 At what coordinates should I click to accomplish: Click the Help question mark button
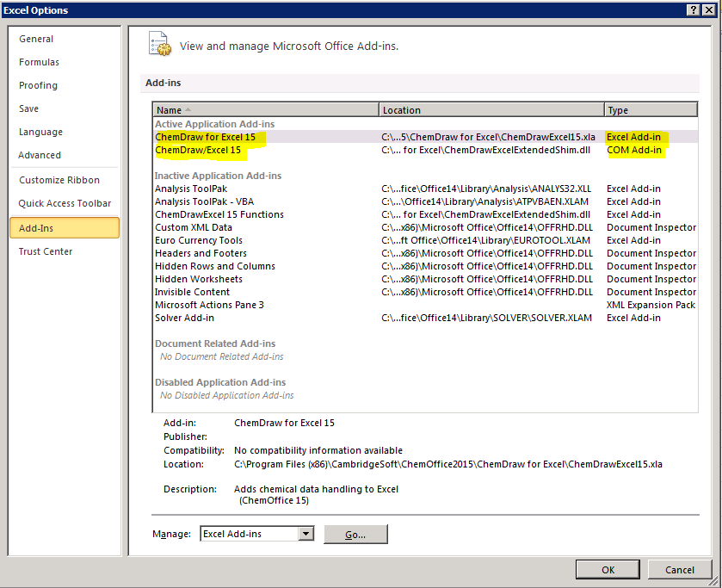693,9
